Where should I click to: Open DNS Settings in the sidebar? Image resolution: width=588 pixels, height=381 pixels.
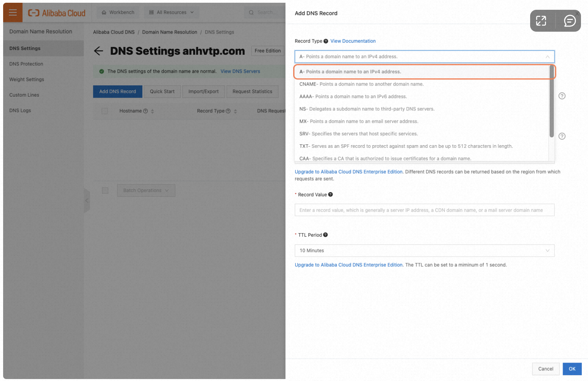point(43,49)
